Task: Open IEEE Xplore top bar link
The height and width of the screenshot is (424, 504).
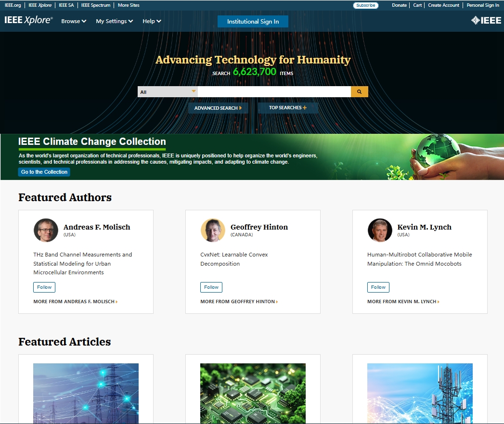Action: point(40,5)
